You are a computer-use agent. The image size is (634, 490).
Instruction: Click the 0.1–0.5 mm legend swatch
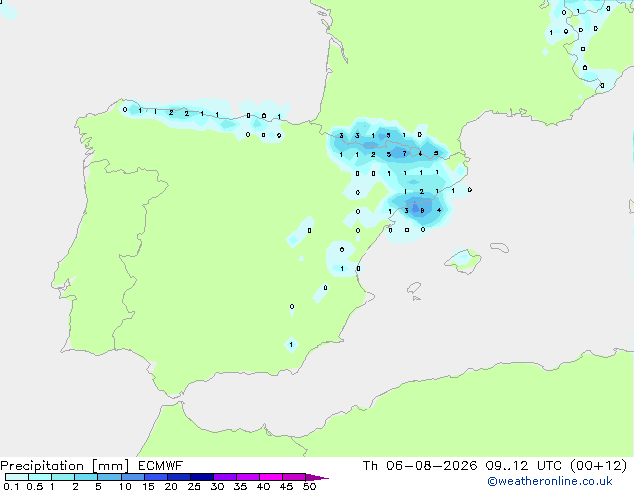pyautogui.click(x=17, y=477)
